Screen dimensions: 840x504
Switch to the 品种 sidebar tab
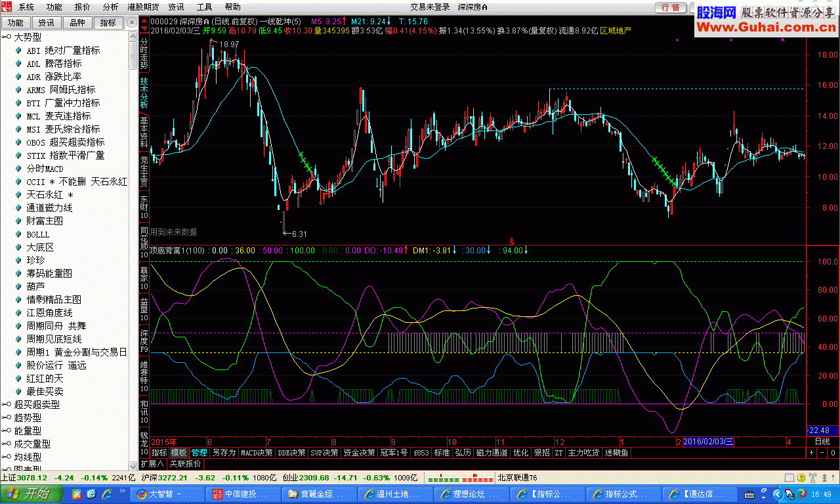77,23
